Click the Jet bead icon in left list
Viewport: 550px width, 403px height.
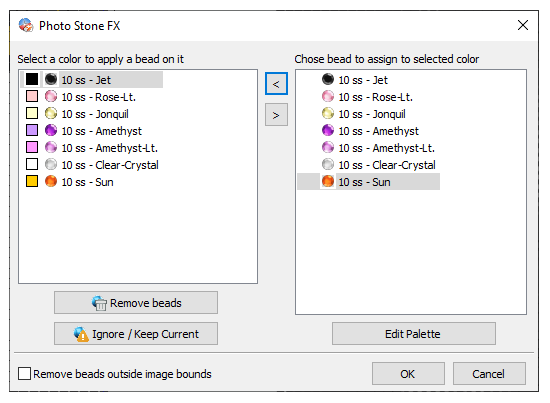click(51, 79)
